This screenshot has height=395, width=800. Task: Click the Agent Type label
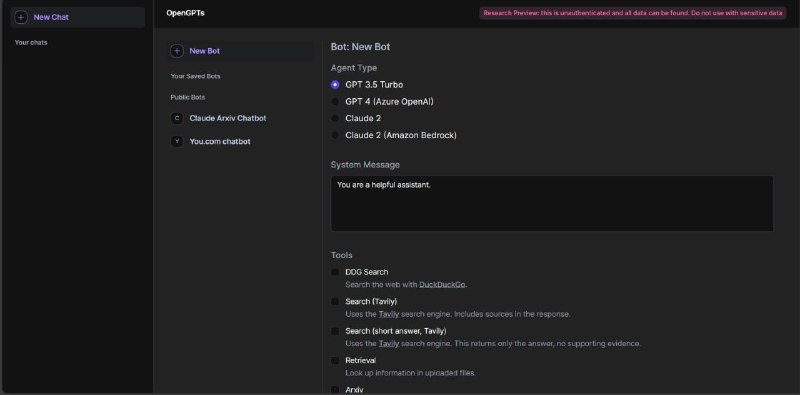354,68
